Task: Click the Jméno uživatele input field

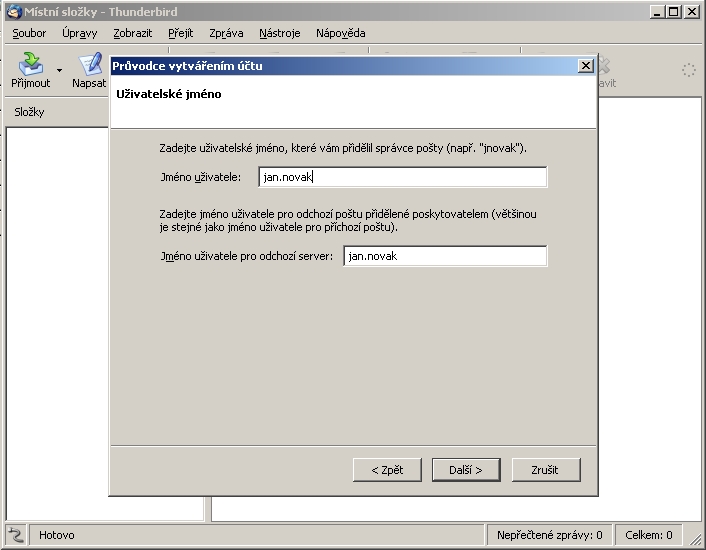Action: (401, 177)
